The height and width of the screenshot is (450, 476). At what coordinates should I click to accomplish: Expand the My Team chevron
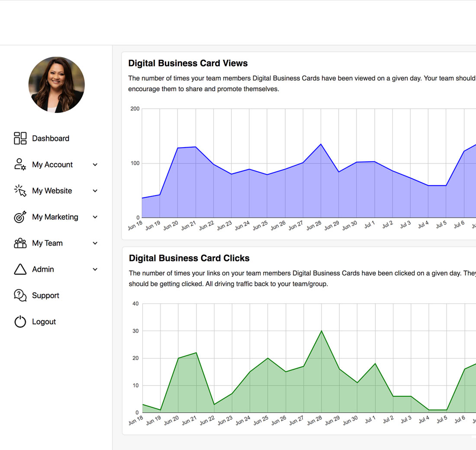point(95,243)
